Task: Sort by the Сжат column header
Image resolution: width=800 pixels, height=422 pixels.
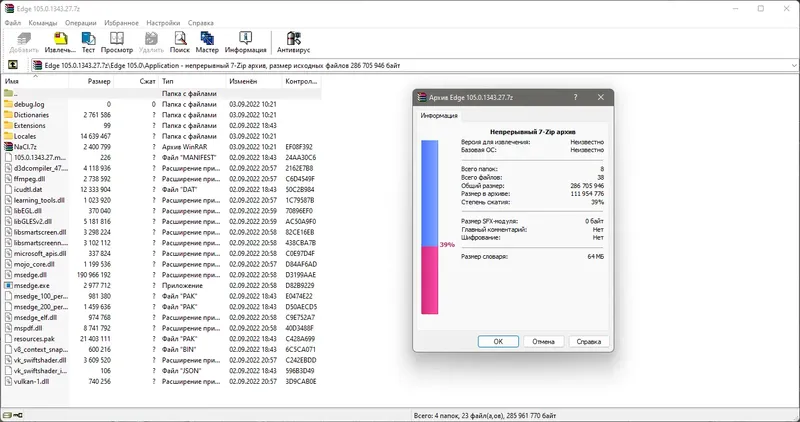Action: click(x=136, y=81)
